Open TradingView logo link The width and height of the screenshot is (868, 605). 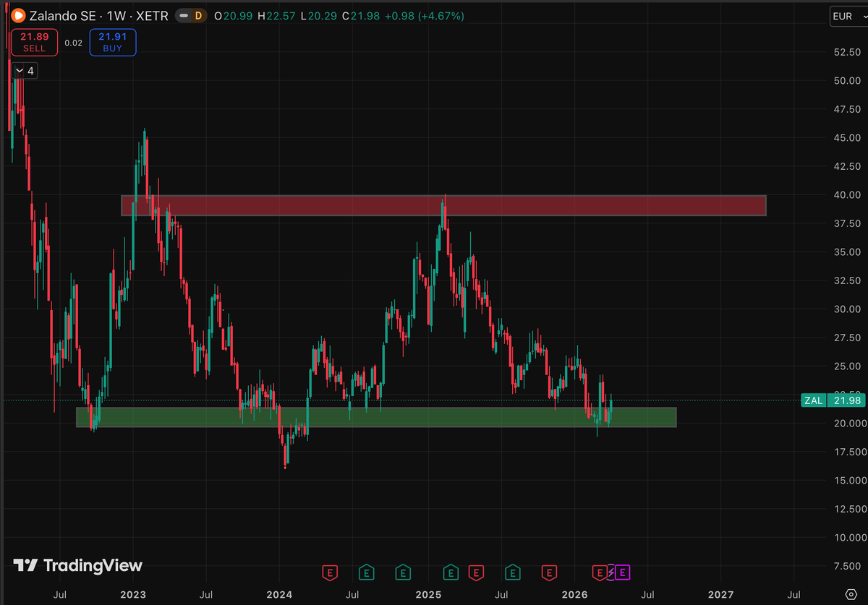click(x=78, y=565)
